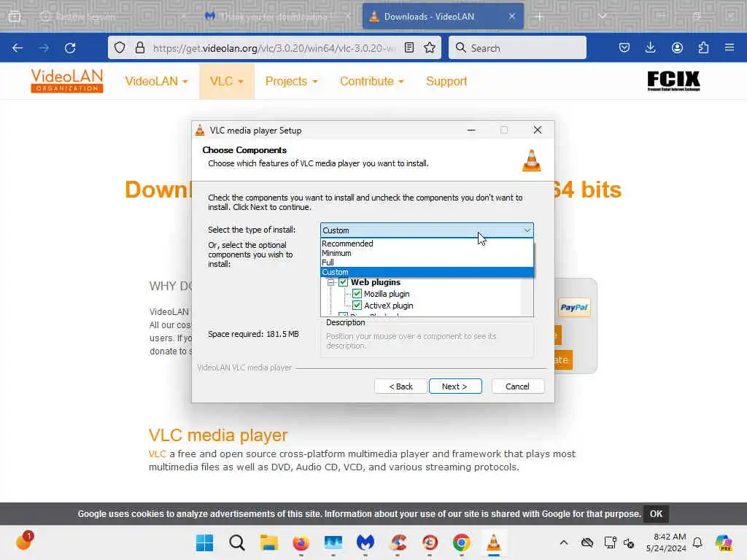Open the Firefox hamburger menu
This screenshot has height=560, width=747.
tap(729, 47)
